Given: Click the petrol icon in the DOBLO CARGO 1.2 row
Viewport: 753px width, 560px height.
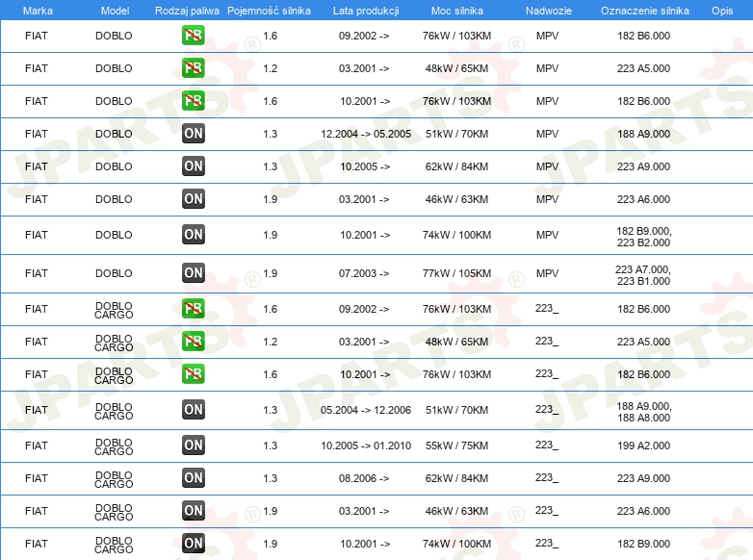Looking at the screenshot, I should point(193,342).
